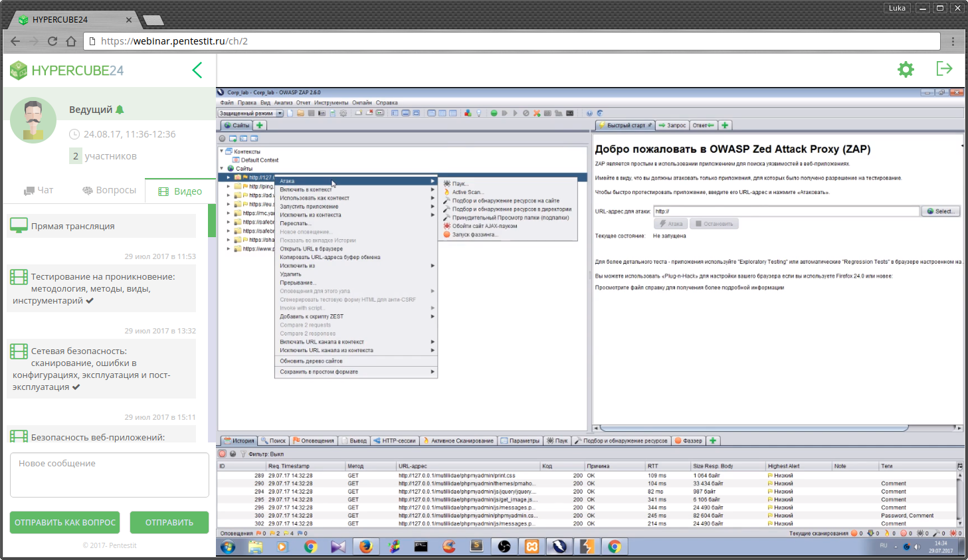Open the Защищенный режим mode dropdown

click(x=251, y=114)
